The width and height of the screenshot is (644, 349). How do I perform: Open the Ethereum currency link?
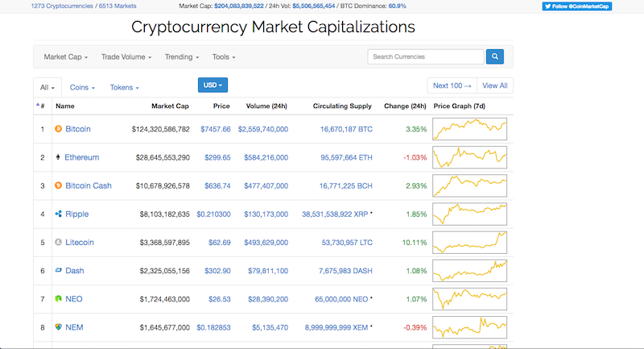pyautogui.click(x=82, y=157)
